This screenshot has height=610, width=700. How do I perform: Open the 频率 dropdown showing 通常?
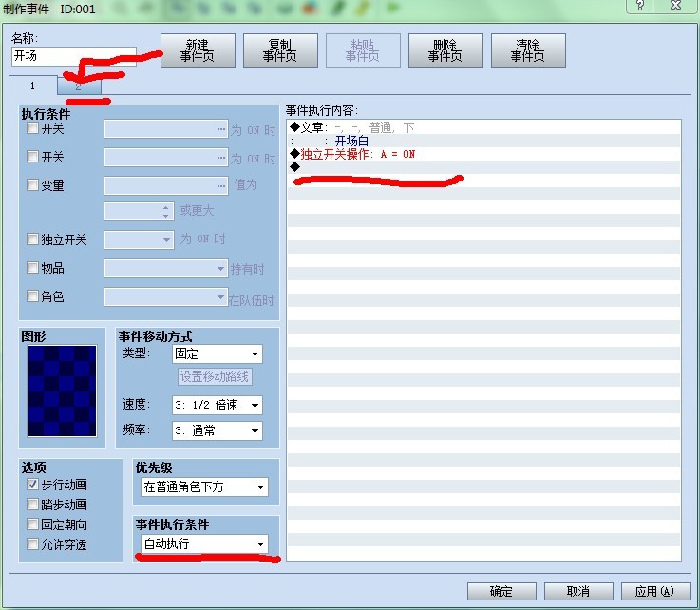tap(218, 430)
